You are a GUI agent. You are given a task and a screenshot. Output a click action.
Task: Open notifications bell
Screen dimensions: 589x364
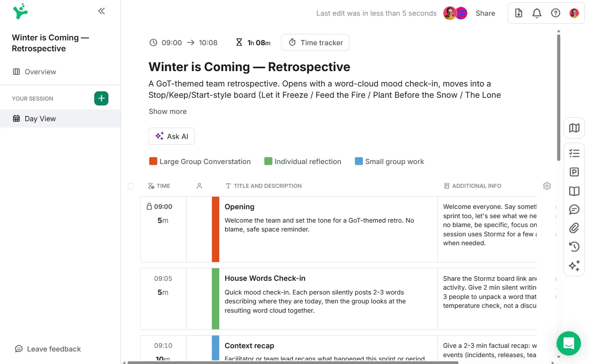click(x=537, y=13)
